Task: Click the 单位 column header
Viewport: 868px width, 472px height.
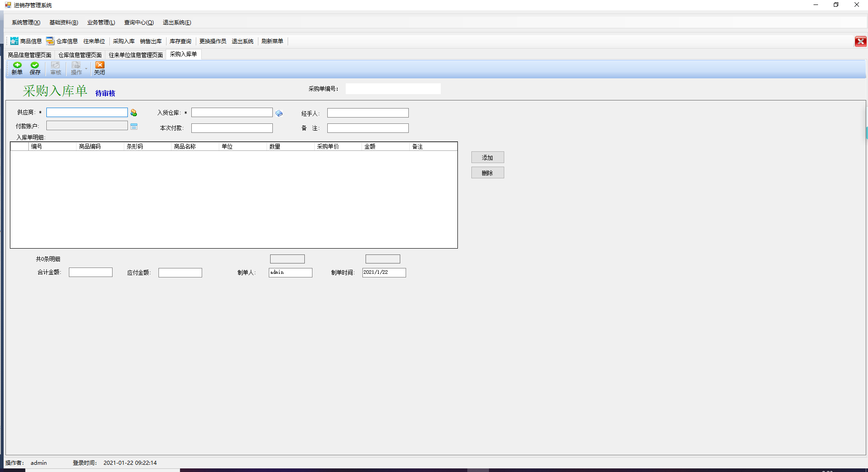Action: (x=243, y=146)
